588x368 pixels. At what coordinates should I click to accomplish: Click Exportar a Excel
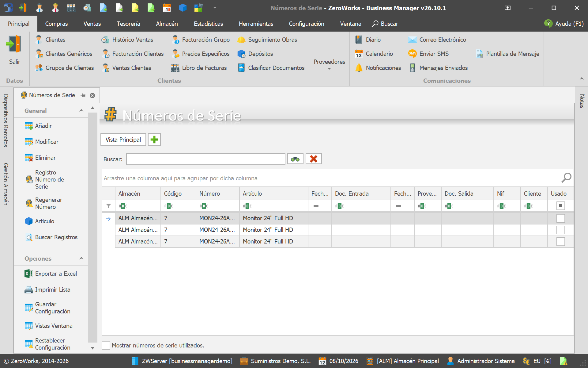click(51, 274)
